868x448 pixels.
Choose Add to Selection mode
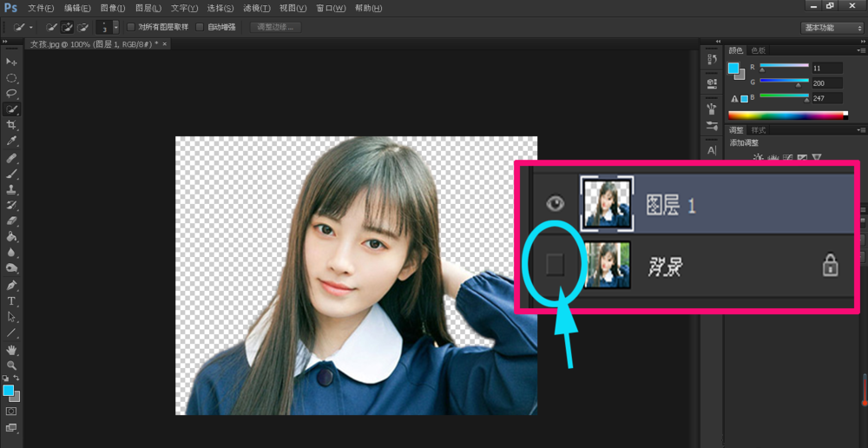[x=67, y=27]
